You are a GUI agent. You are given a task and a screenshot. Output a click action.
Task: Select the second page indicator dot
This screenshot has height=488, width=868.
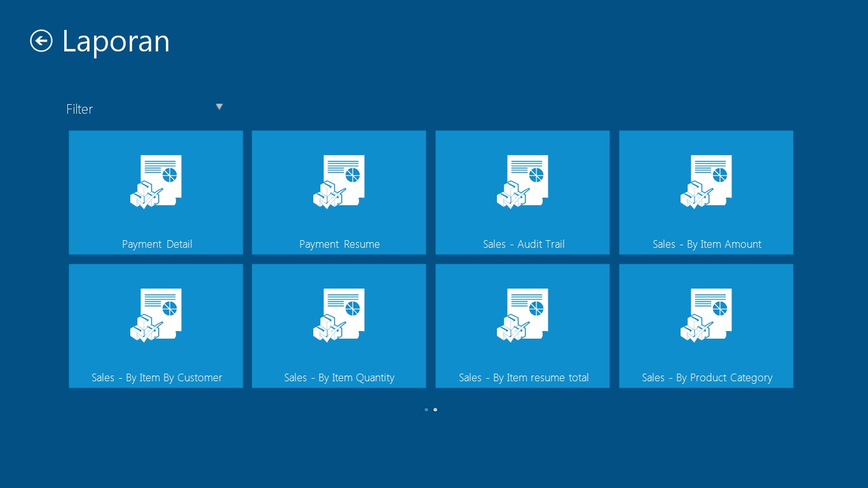click(435, 410)
